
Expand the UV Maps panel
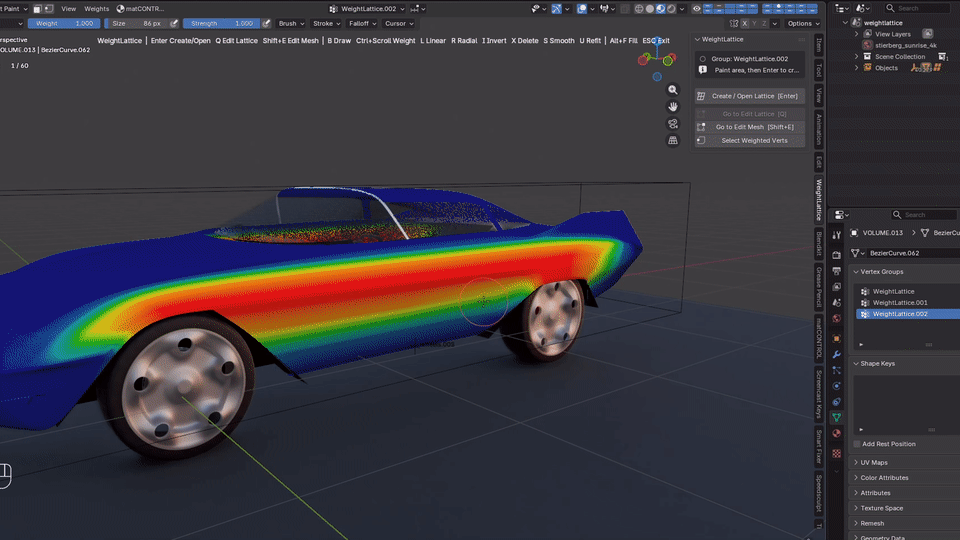pyautogui.click(x=874, y=462)
